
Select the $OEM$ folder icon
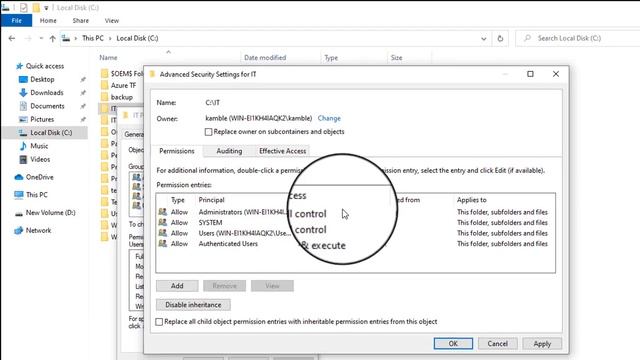coord(104,73)
